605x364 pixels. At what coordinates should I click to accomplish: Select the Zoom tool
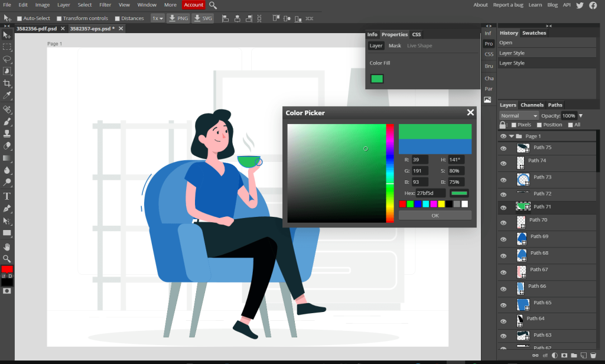point(7,259)
